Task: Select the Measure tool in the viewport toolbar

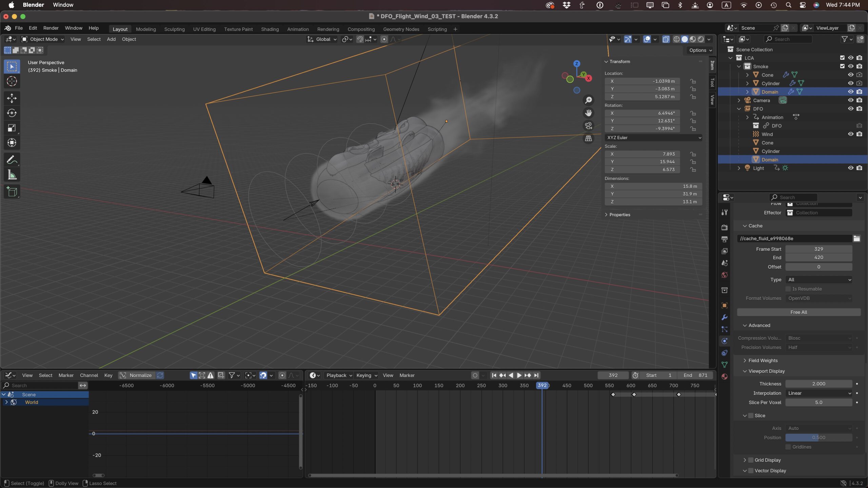Action: pyautogui.click(x=12, y=175)
